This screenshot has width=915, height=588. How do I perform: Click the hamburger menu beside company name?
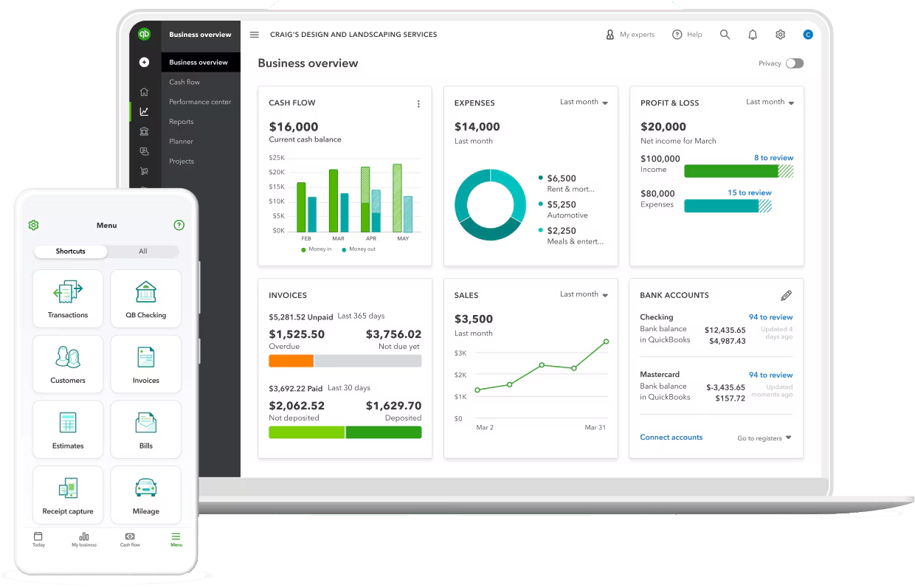(255, 35)
